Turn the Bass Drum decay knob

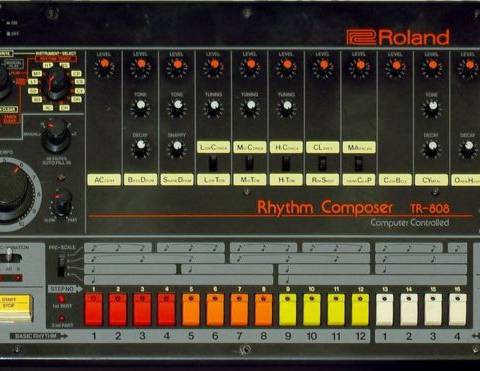click(141, 148)
